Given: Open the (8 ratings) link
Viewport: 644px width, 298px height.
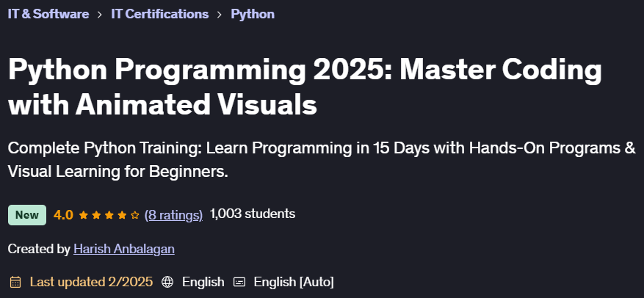Looking at the screenshot, I should click(x=174, y=214).
